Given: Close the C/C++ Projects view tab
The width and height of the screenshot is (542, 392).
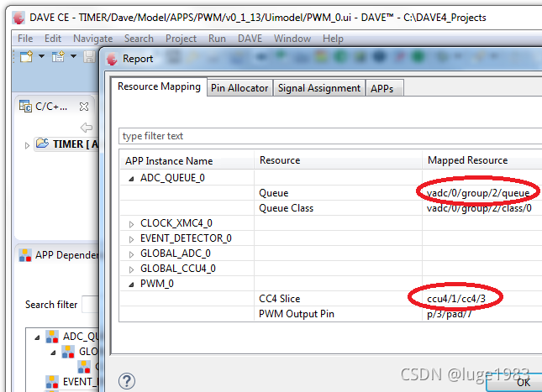Looking at the screenshot, I should click(x=84, y=107).
